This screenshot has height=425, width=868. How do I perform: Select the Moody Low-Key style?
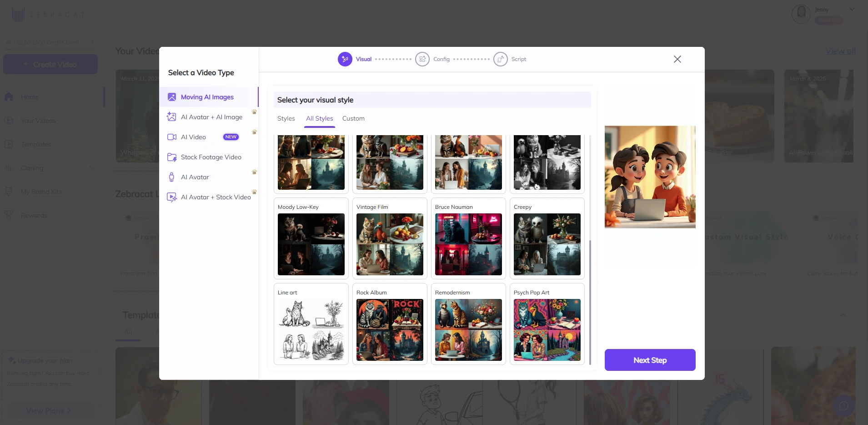311,238
